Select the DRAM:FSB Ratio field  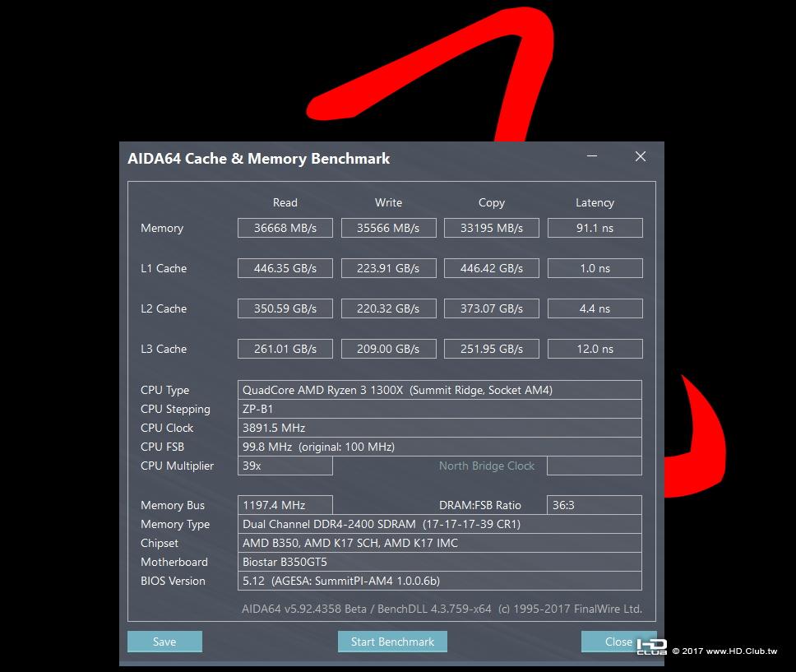[x=595, y=505]
